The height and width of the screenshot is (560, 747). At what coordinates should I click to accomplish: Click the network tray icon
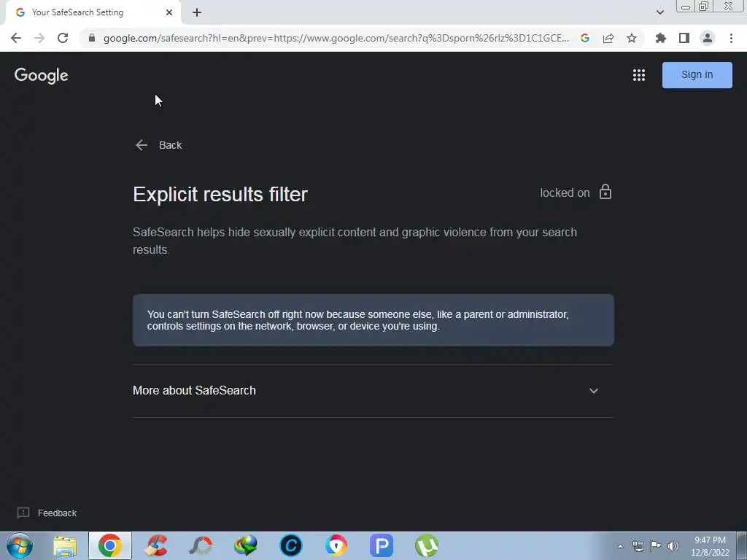(x=638, y=546)
